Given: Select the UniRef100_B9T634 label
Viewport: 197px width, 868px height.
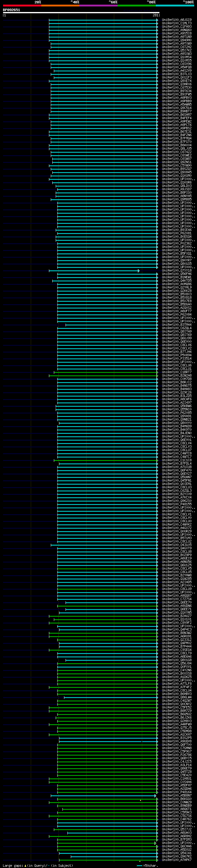Looking at the screenshot, I should click(177, 91).
